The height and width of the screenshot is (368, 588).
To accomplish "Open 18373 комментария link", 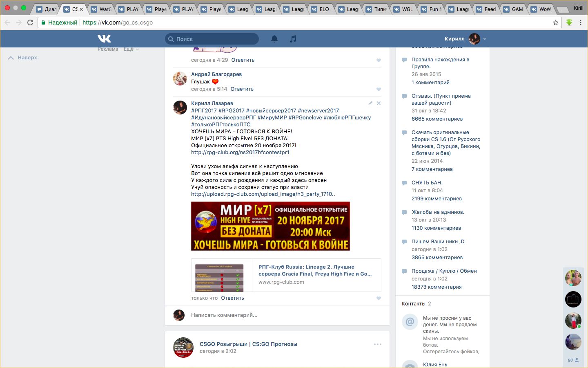I will tap(437, 287).
